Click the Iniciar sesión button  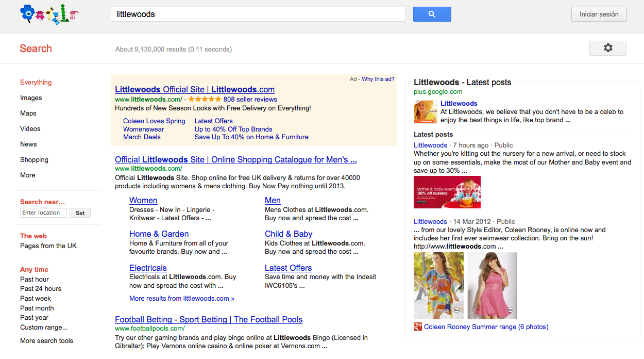pos(599,14)
